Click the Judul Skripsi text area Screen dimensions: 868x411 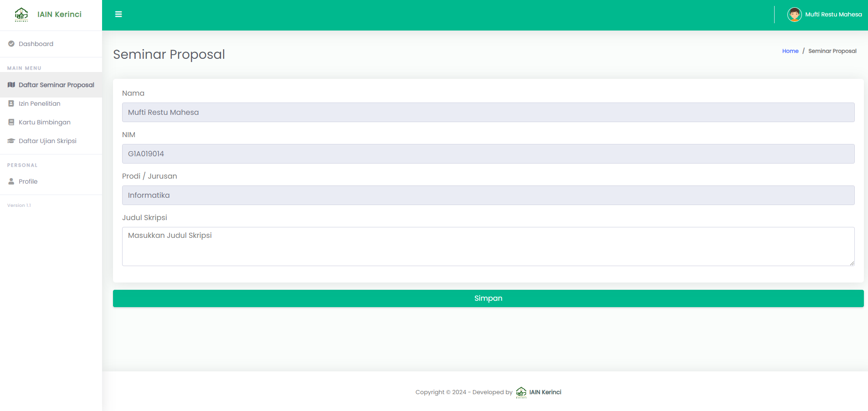488,247
